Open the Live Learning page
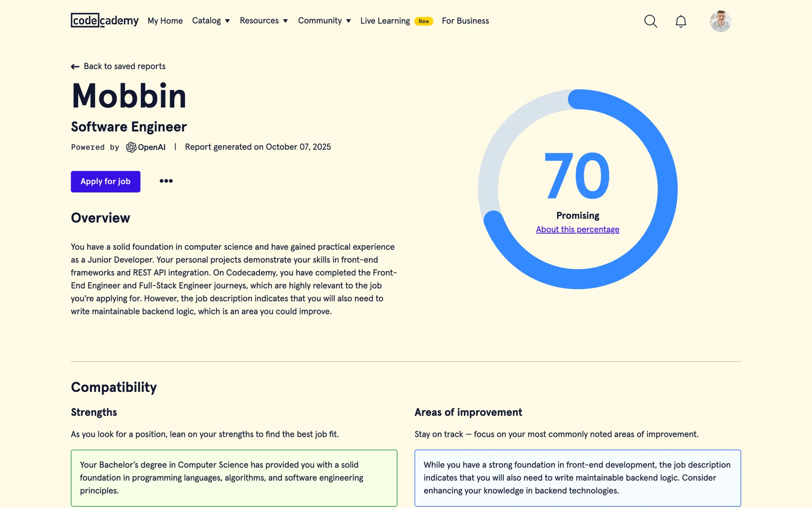This screenshot has width=812, height=508. point(385,21)
